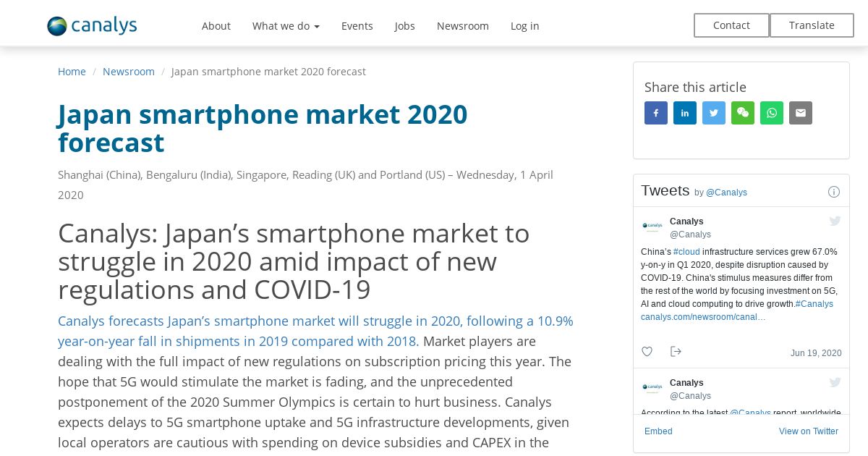
Task: Click Japan smartphone market 2020 forecast title
Action: click(263, 128)
